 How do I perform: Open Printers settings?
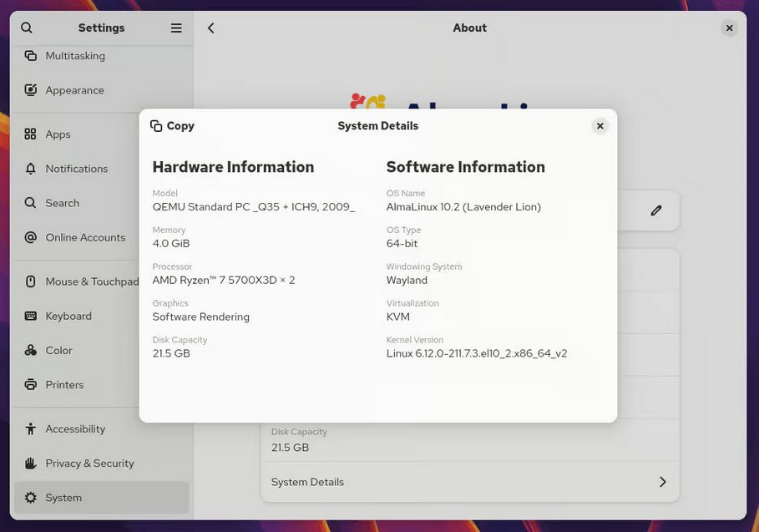pyautogui.click(x=101, y=384)
